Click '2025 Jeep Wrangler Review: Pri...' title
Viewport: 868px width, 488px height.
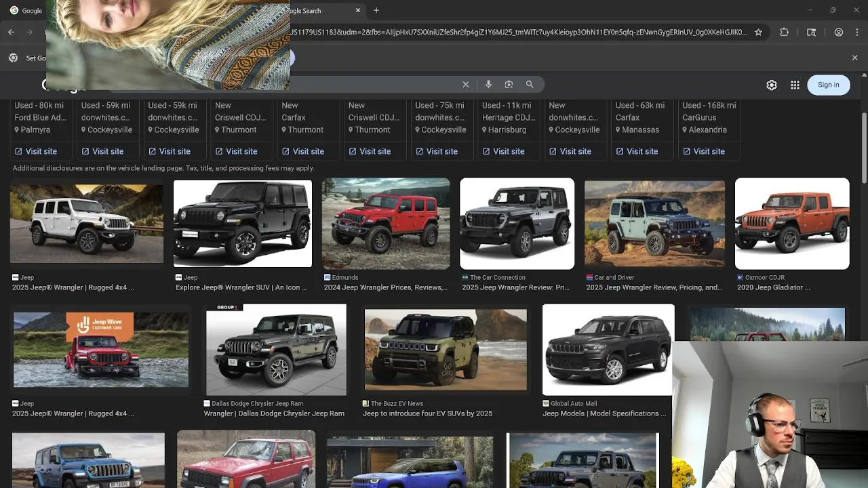point(515,287)
